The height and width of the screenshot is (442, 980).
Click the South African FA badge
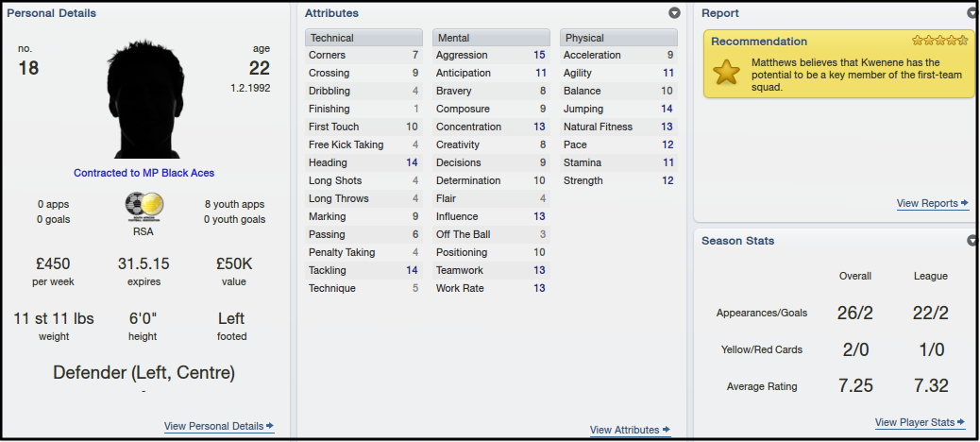[144, 207]
